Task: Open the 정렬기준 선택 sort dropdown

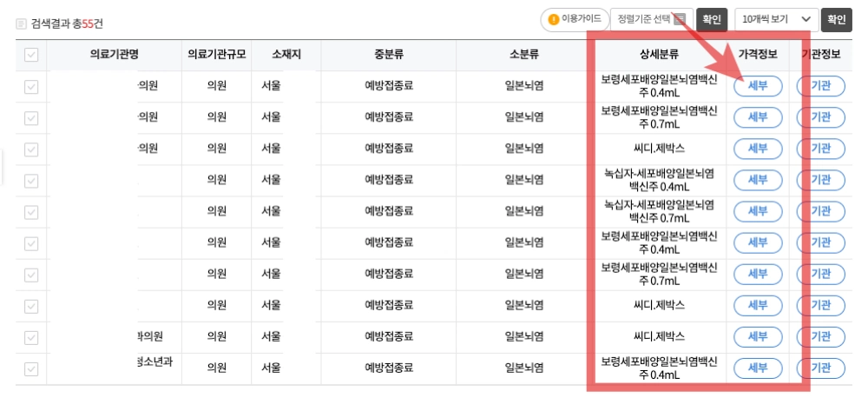Action: 652,19
